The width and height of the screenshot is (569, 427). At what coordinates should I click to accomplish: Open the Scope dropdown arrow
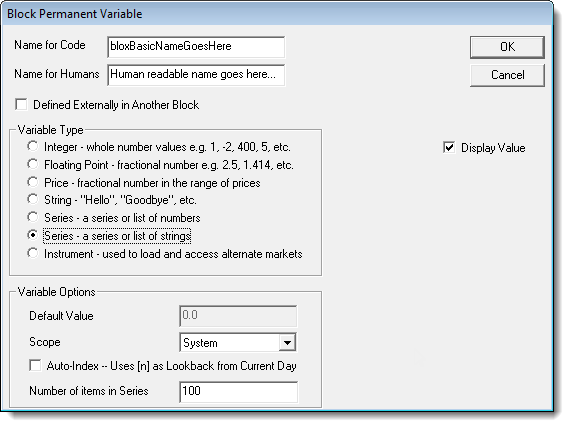[287, 342]
